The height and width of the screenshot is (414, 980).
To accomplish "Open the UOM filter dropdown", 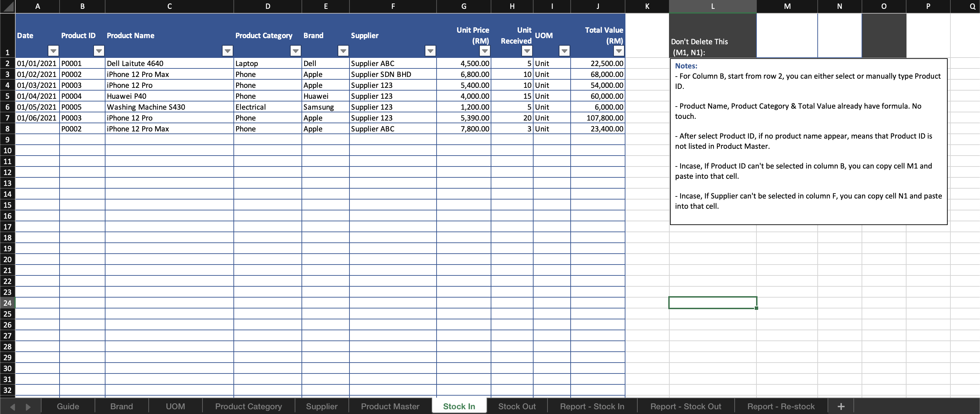I will point(564,51).
